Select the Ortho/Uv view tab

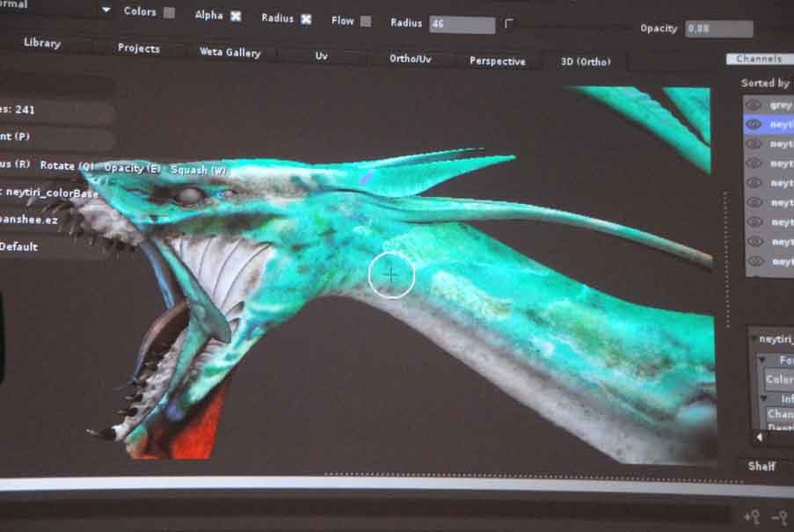tap(411, 59)
